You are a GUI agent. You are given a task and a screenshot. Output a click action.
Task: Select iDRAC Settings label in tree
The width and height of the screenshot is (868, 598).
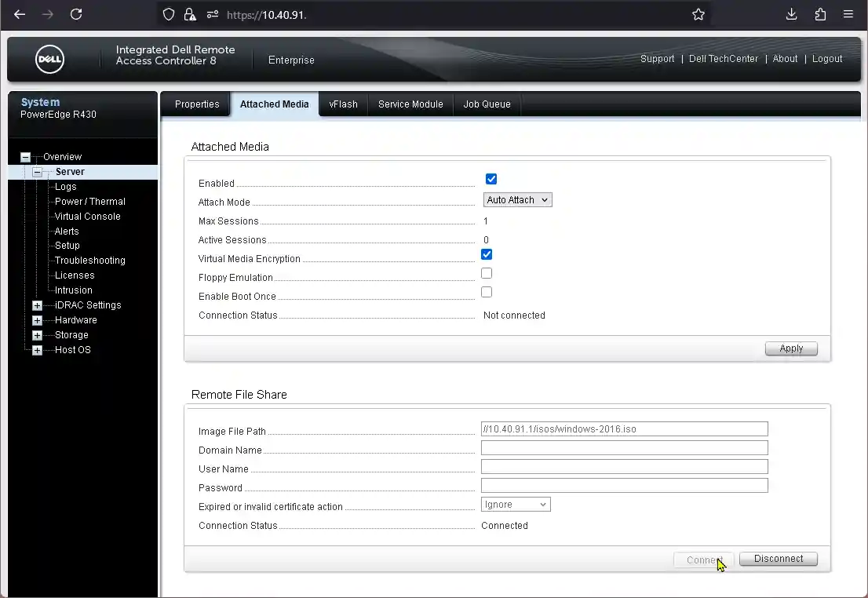click(x=88, y=305)
